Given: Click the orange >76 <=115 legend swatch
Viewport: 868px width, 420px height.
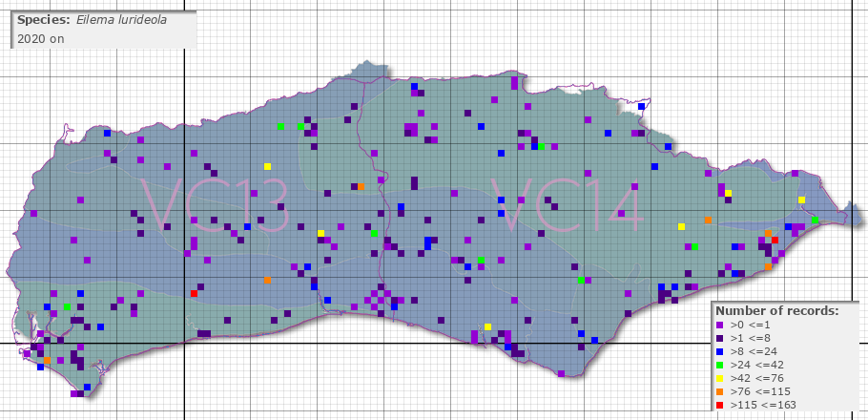Looking at the screenshot, I should tap(719, 391).
